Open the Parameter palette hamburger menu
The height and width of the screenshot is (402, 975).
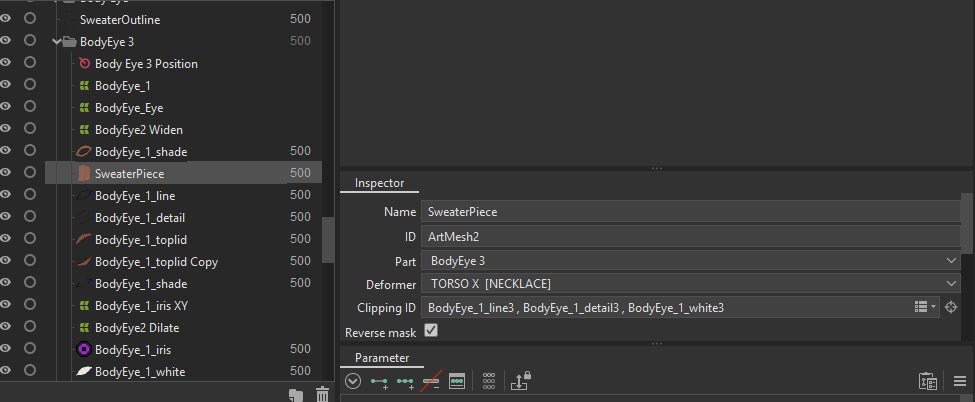pos(959,381)
